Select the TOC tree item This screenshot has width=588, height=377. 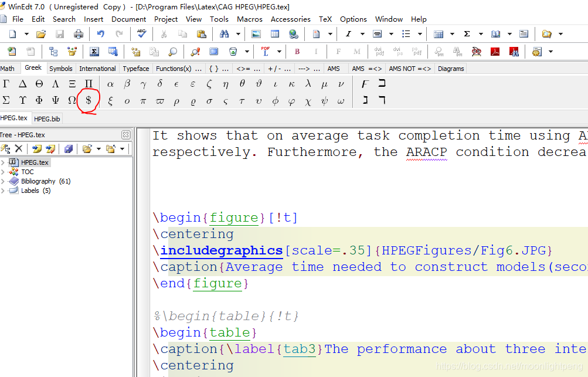tap(28, 172)
